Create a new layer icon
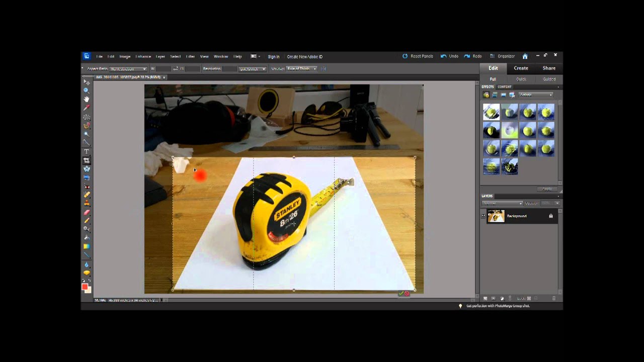This screenshot has height=362, width=644. (x=485, y=298)
